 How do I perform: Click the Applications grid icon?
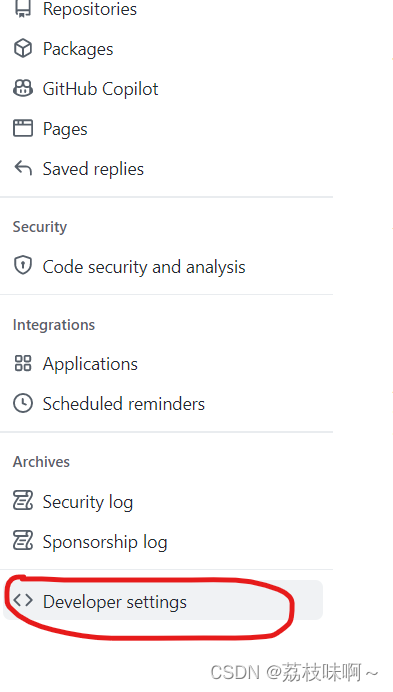click(x=23, y=363)
